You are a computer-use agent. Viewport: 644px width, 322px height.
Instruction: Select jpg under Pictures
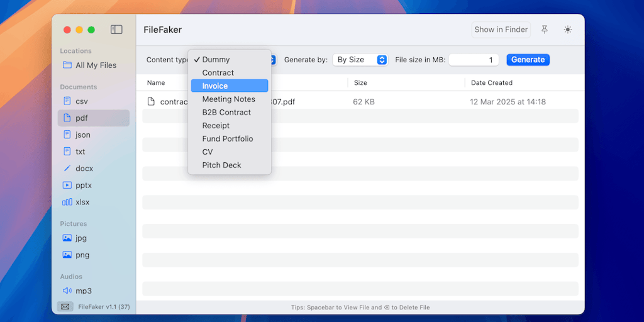coord(81,238)
